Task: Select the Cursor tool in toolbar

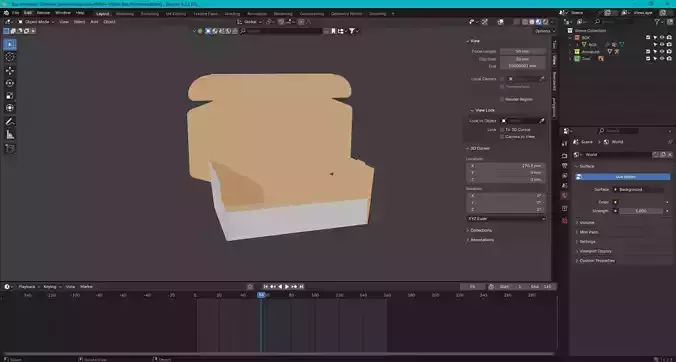Action: pos(10,57)
